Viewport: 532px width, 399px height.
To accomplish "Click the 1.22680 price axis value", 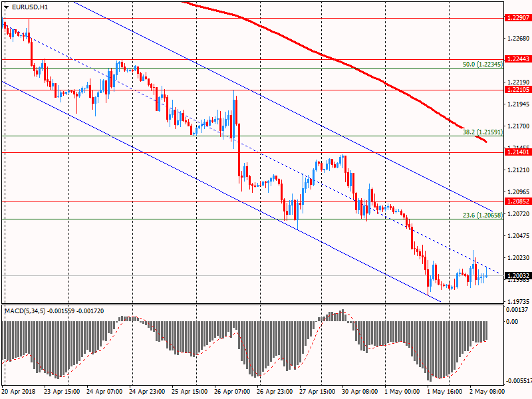I will pyautogui.click(x=519, y=39).
